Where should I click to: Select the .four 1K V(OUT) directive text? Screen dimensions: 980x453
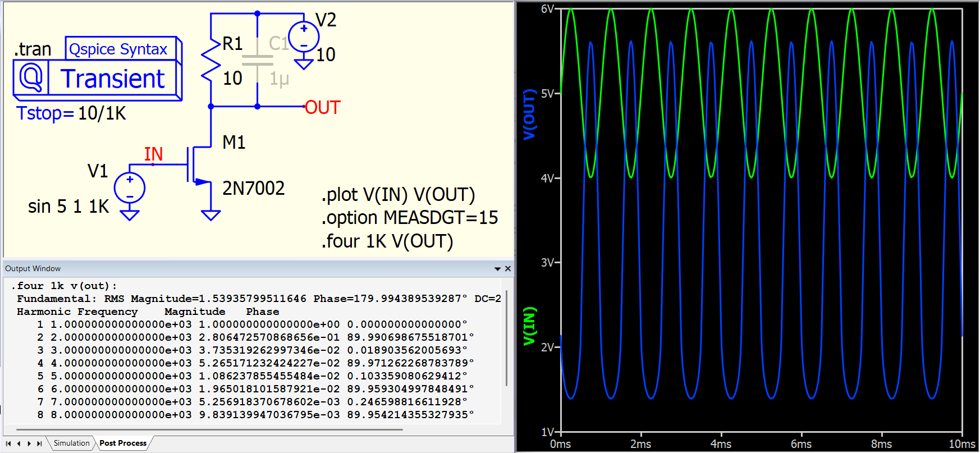387,241
